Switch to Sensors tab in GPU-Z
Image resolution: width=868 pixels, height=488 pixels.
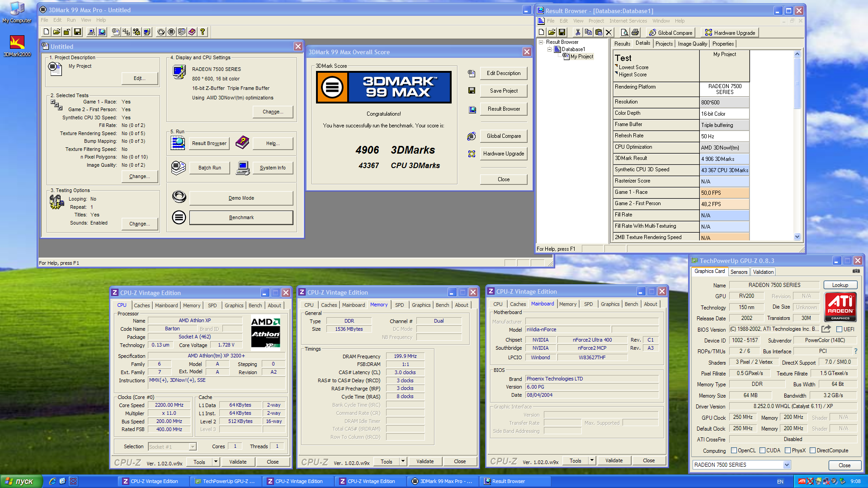(x=739, y=272)
